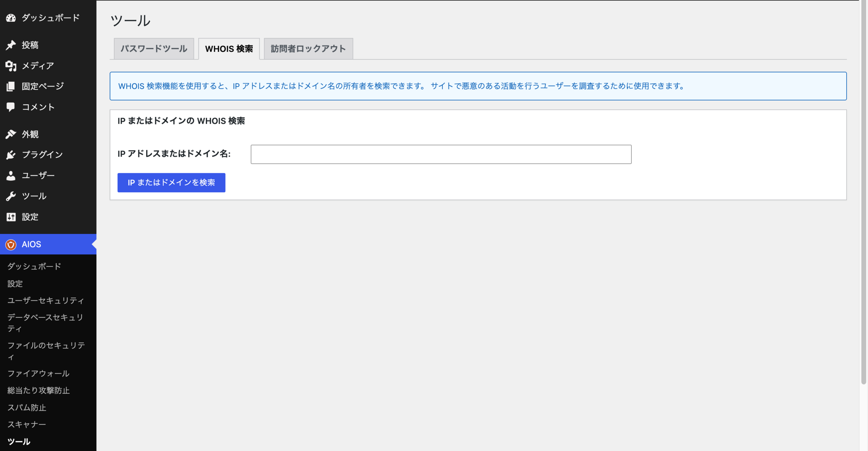The image size is (868, 451).
Task: Click the IP またはドメインの WHOIS 検索 heading
Action: click(181, 121)
